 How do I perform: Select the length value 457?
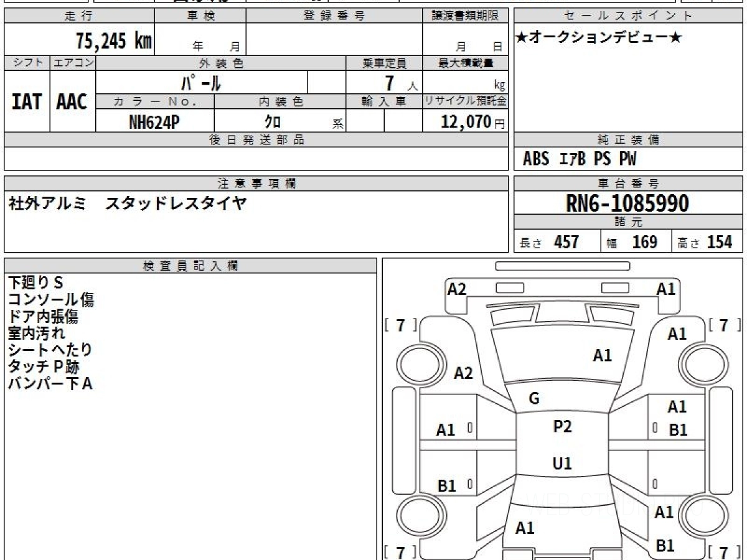pyautogui.click(x=566, y=242)
